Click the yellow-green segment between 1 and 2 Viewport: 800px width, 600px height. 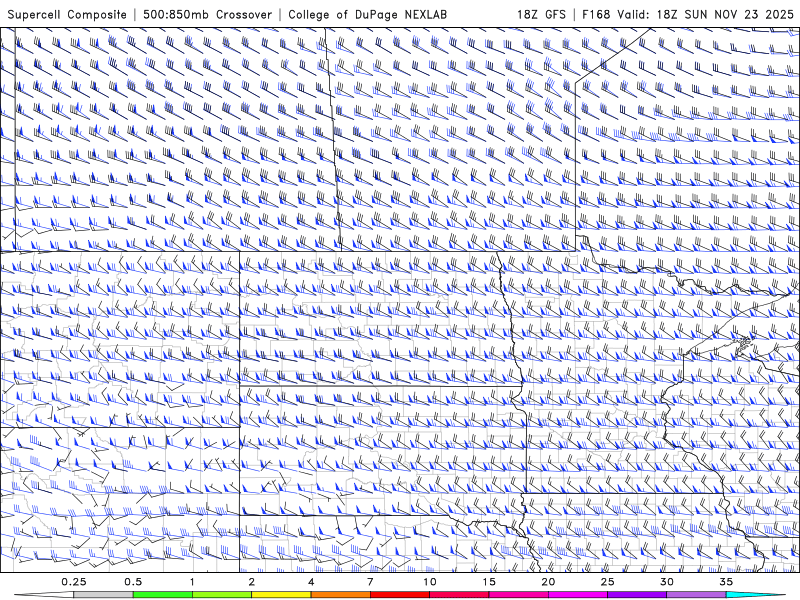[x=221, y=595]
